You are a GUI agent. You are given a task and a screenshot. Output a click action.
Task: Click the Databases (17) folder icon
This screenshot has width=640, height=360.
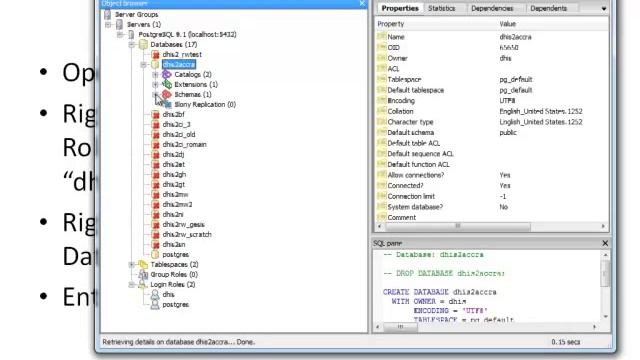tap(143, 44)
